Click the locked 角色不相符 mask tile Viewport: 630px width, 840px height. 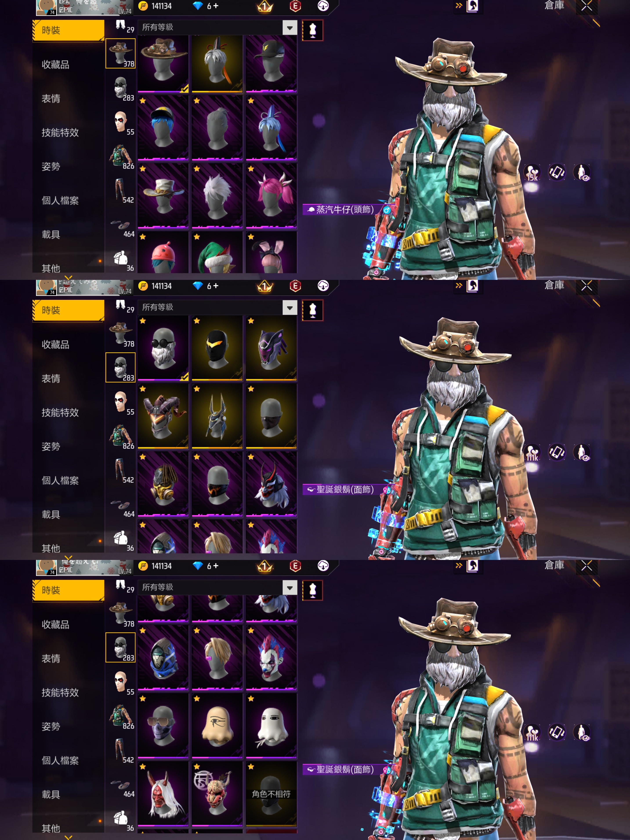(x=271, y=794)
